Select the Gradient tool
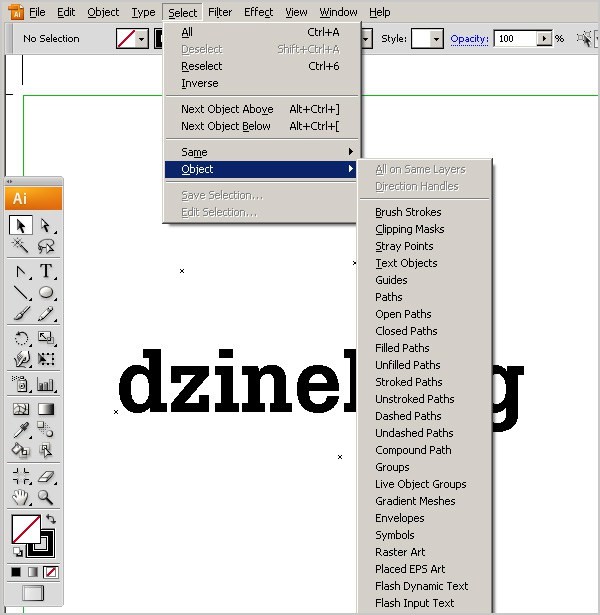Image resolution: width=600 pixels, height=615 pixels. coord(45,409)
